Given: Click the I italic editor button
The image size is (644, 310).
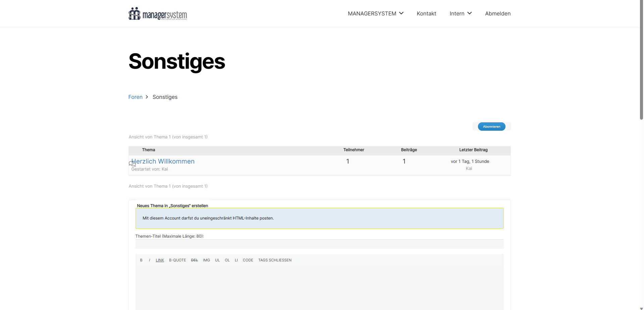Looking at the screenshot, I should tap(149, 260).
